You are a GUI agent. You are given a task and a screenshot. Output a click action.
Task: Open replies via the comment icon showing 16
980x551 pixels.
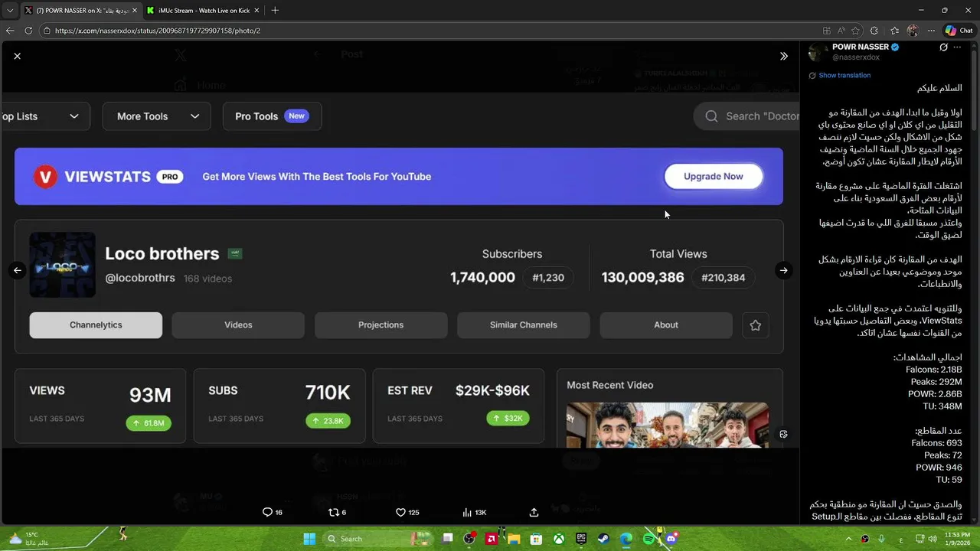pyautogui.click(x=273, y=512)
